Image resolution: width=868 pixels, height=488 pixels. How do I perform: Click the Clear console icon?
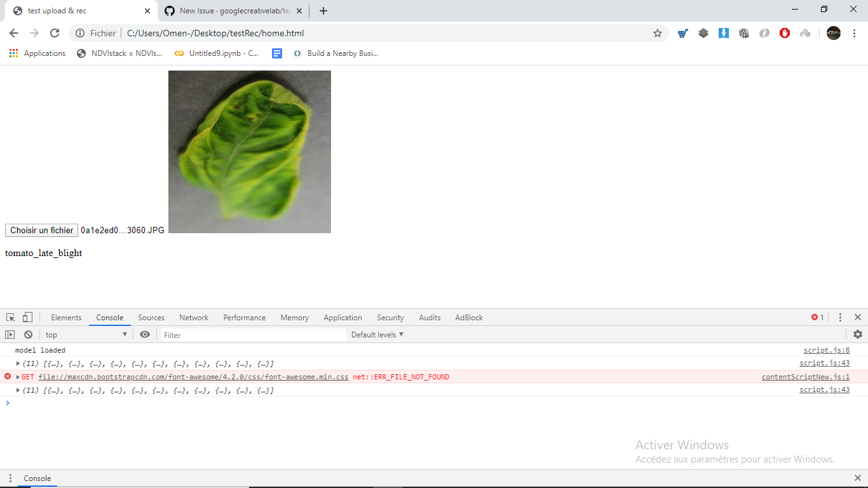[x=28, y=334]
